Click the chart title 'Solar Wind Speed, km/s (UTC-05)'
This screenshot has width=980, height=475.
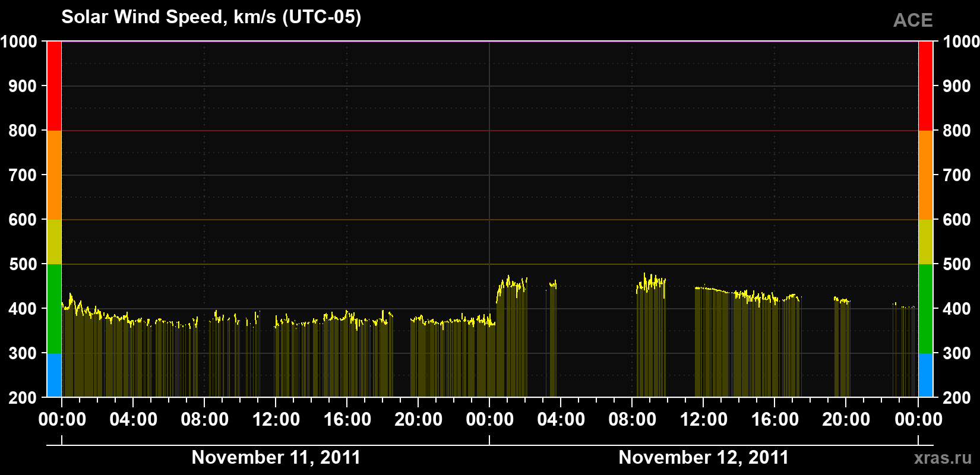pos(211,17)
